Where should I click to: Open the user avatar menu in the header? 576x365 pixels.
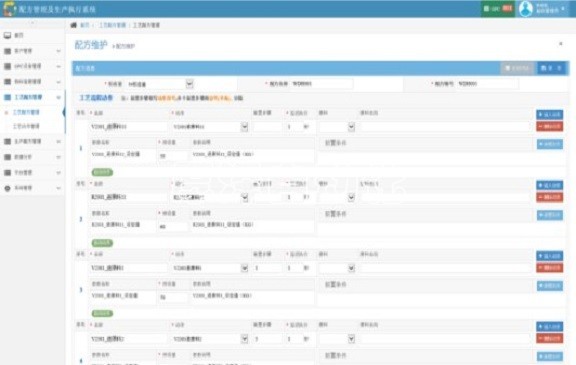coord(526,8)
